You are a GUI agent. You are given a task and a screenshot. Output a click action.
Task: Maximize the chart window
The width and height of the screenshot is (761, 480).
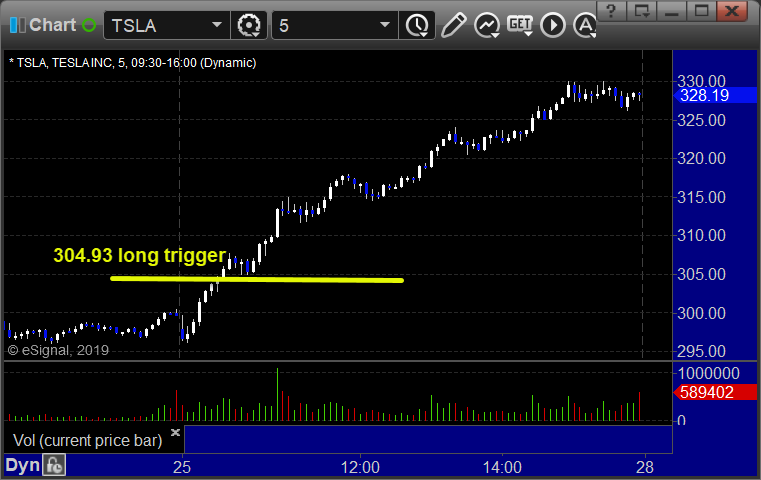[x=701, y=11]
